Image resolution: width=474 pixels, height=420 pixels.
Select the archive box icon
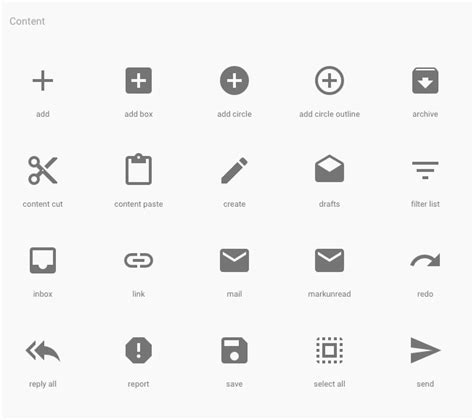tap(425, 81)
